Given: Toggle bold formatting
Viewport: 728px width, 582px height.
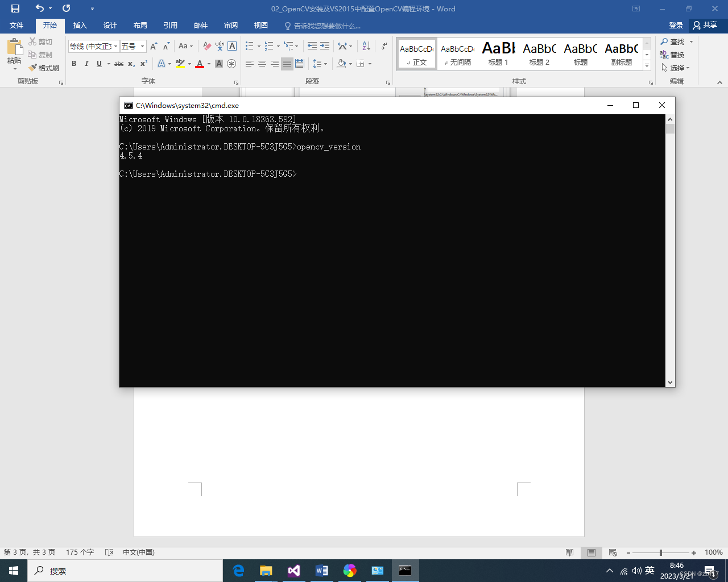Looking at the screenshot, I should tap(74, 64).
